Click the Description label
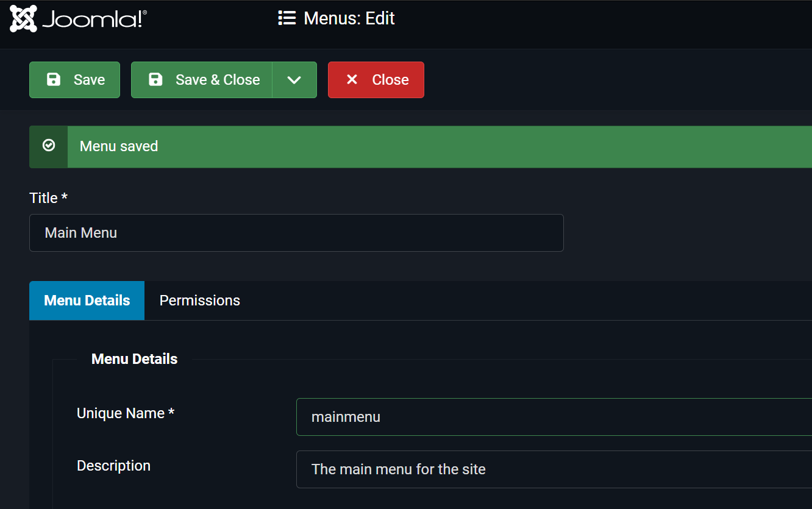Image resolution: width=812 pixels, height=509 pixels. pyautogui.click(x=113, y=466)
